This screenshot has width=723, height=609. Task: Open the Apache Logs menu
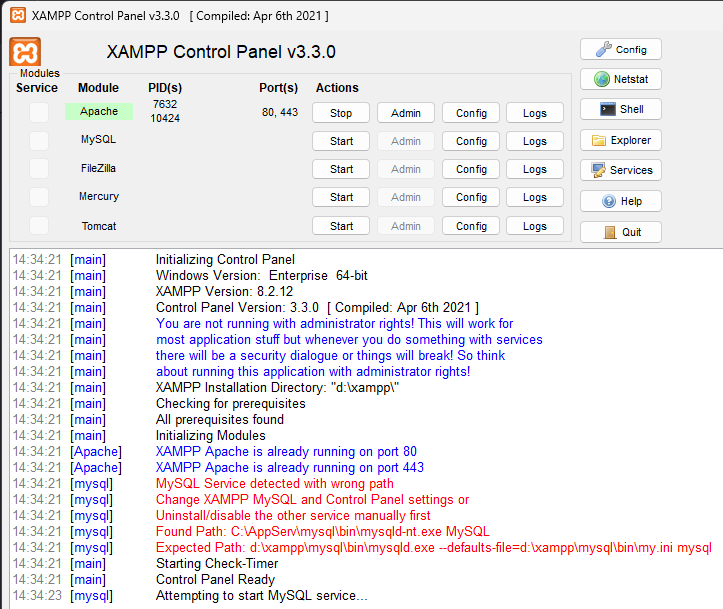tap(535, 113)
